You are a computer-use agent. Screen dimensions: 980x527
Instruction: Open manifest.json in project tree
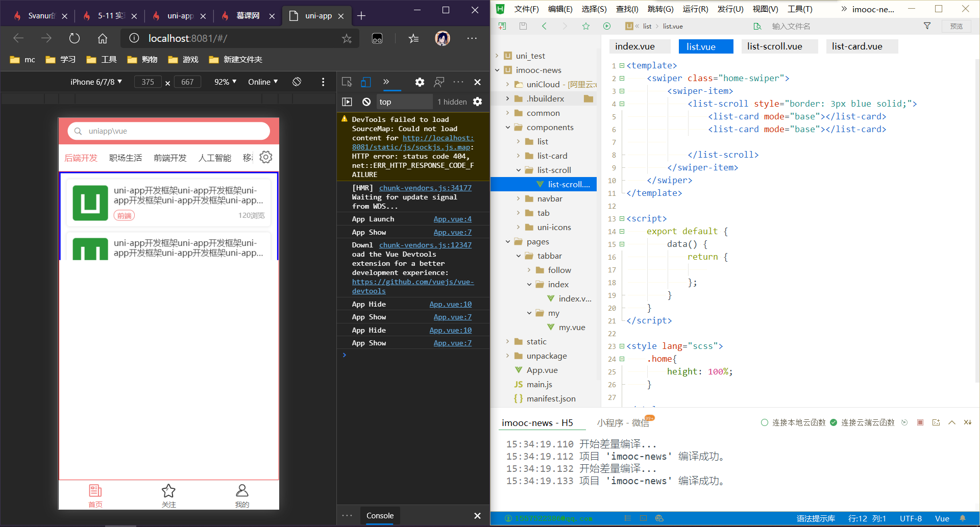551,398
